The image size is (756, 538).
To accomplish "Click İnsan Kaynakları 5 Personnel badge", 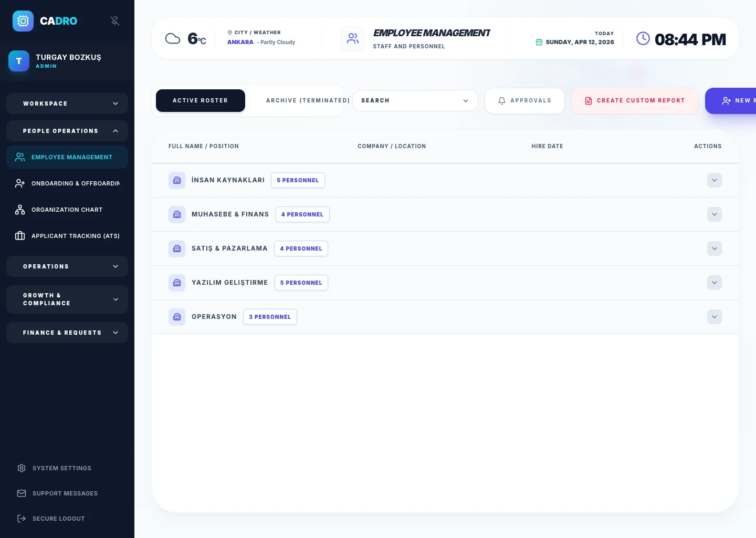I will click(298, 180).
